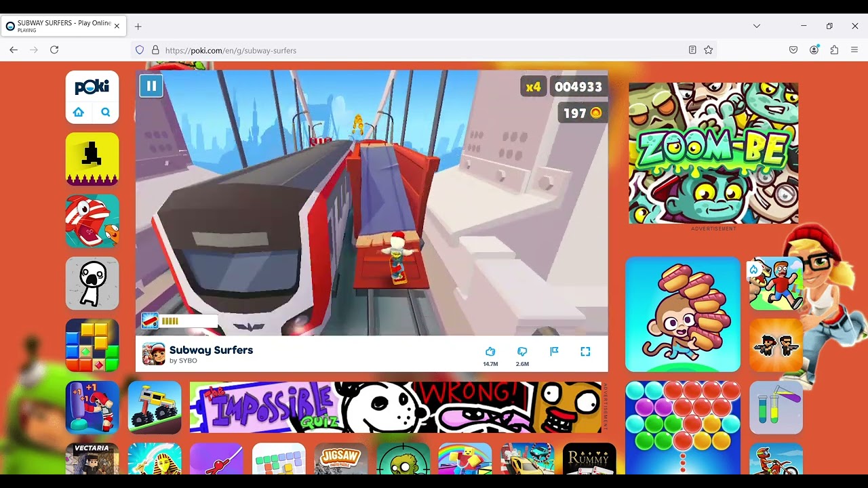Open the monkey with hot dogs game
Image resolution: width=868 pixels, height=488 pixels.
(683, 314)
